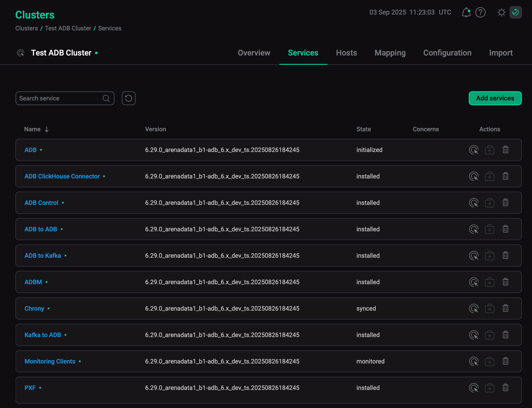The height and width of the screenshot is (408, 532).
Task: Click the help question mark icon
Action: 480,12
